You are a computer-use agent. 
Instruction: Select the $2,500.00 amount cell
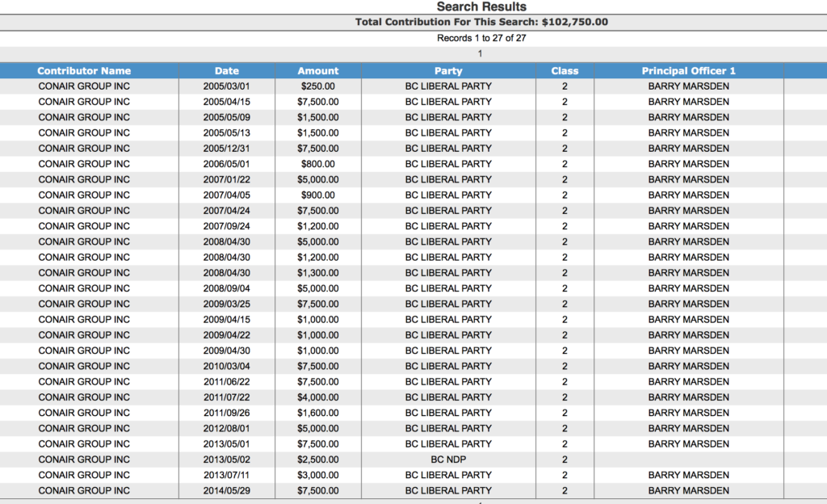click(318, 460)
